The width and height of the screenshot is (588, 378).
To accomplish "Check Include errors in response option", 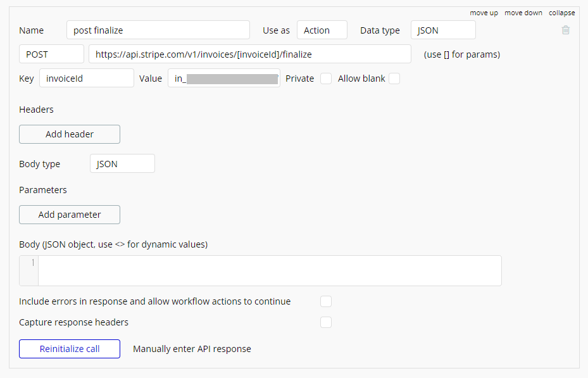I will tap(326, 301).
